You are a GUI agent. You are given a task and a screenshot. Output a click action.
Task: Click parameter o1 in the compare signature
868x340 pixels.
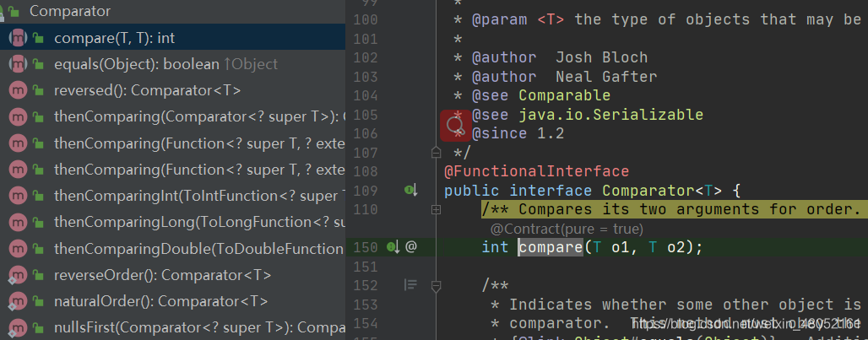pyautogui.click(x=620, y=248)
